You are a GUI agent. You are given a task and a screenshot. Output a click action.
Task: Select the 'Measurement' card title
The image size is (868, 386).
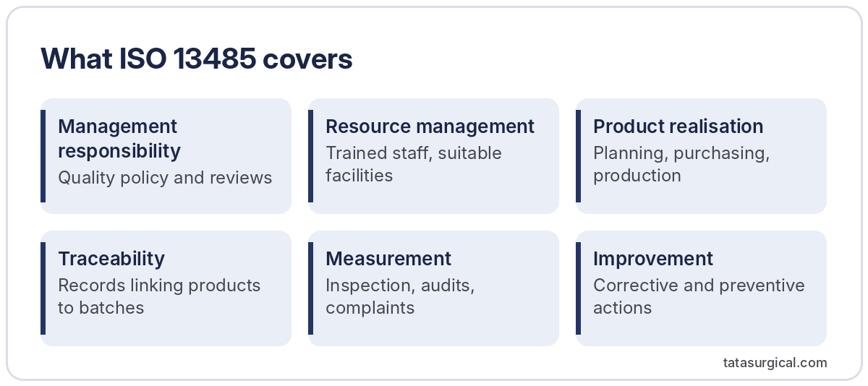click(388, 259)
